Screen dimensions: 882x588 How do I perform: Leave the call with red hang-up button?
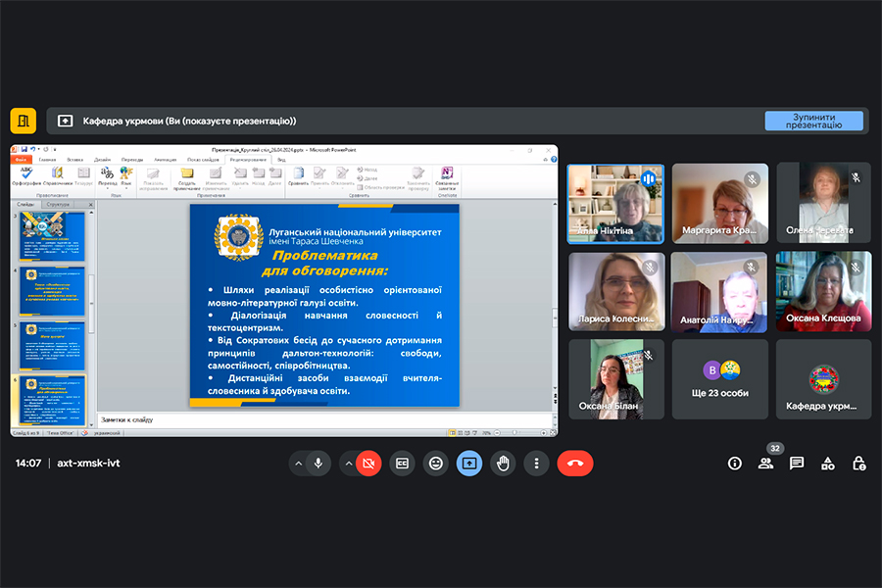tap(575, 464)
